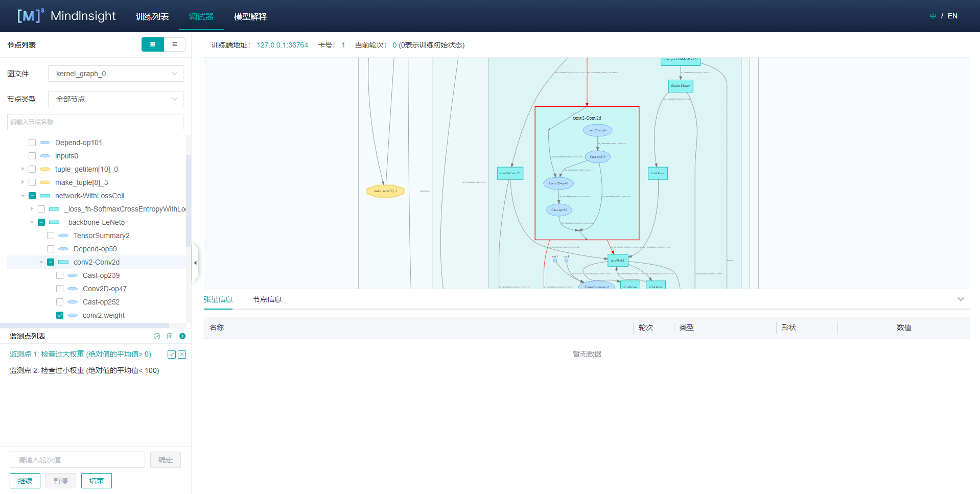
Task: Click the add watchpoint plus icon
Action: pyautogui.click(x=182, y=336)
